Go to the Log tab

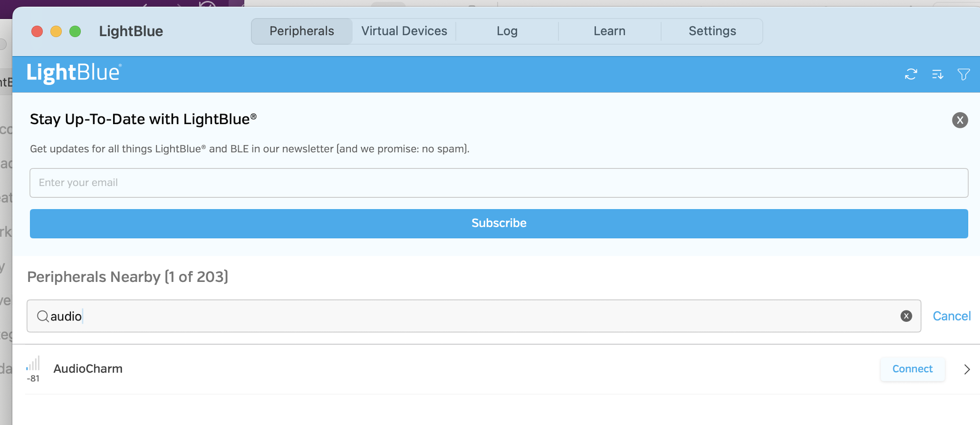pos(507,31)
